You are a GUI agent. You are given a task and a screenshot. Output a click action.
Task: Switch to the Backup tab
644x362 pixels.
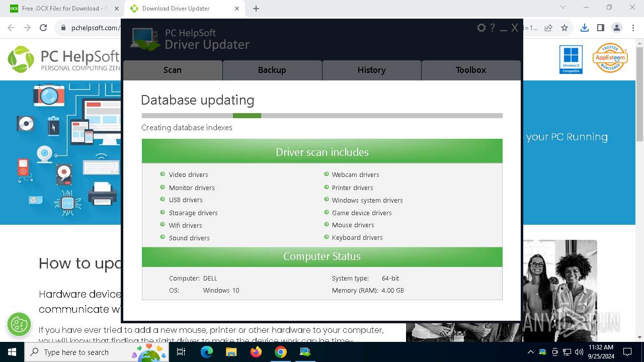[x=272, y=70]
